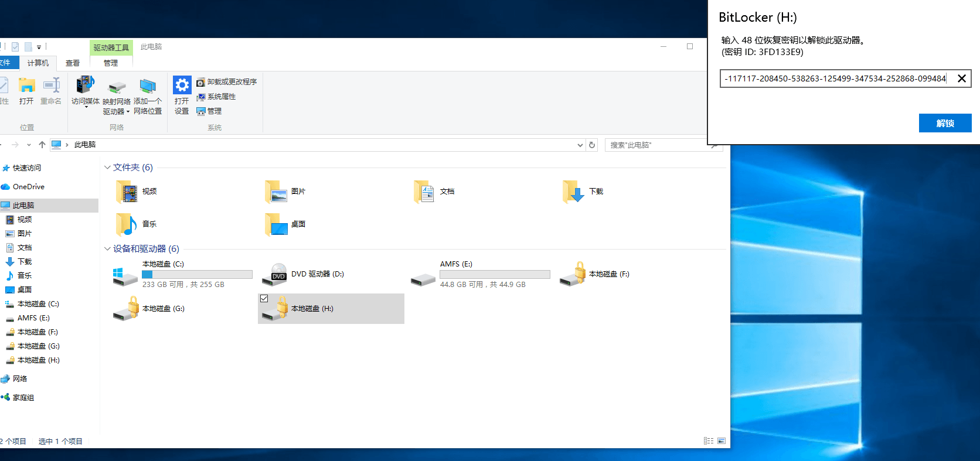Image resolution: width=980 pixels, height=461 pixels.
Task: Select Videos (视频) in navigation pane
Action: pyautogui.click(x=25, y=220)
